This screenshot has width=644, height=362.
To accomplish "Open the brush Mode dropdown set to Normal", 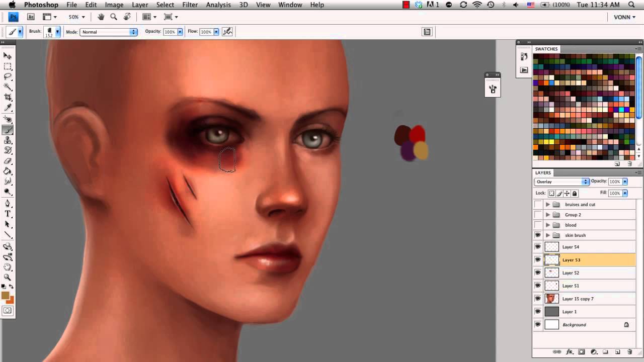I will pos(108,32).
